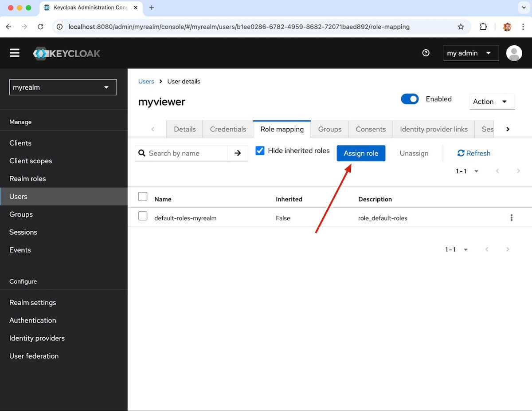This screenshot has height=411, width=532.
Task: Open Chrome tab search dropdown
Action: 524,8
